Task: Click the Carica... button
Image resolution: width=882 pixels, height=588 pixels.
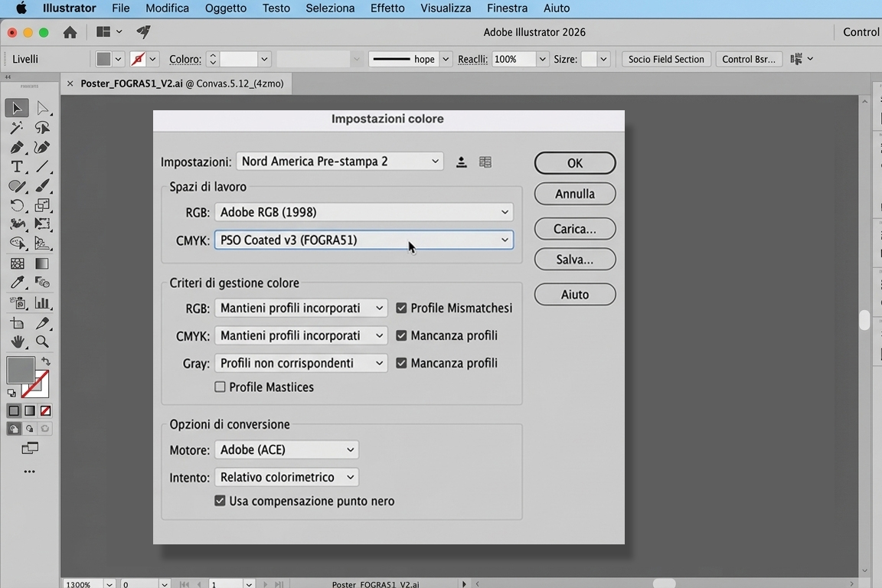Action: click(575, 229)
